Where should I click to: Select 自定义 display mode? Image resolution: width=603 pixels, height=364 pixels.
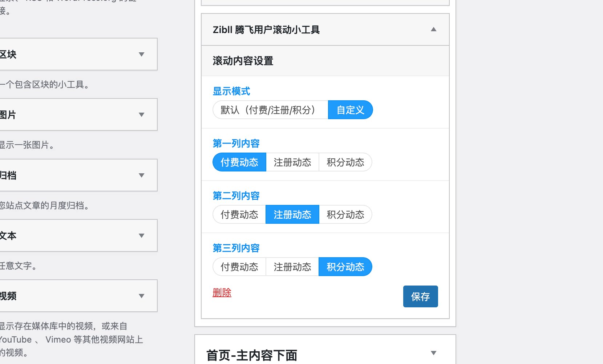[350, 110]
